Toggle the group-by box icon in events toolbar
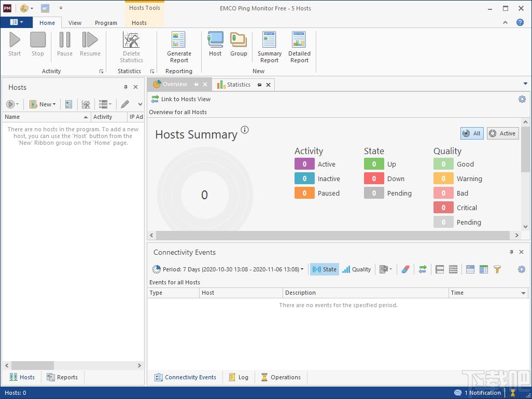The height and width of the screenshot is (399, 532). point(470,269)
